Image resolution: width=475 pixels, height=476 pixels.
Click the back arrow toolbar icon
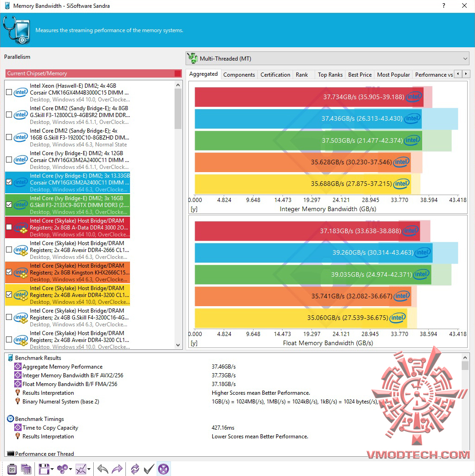click(x=103, y=469)
